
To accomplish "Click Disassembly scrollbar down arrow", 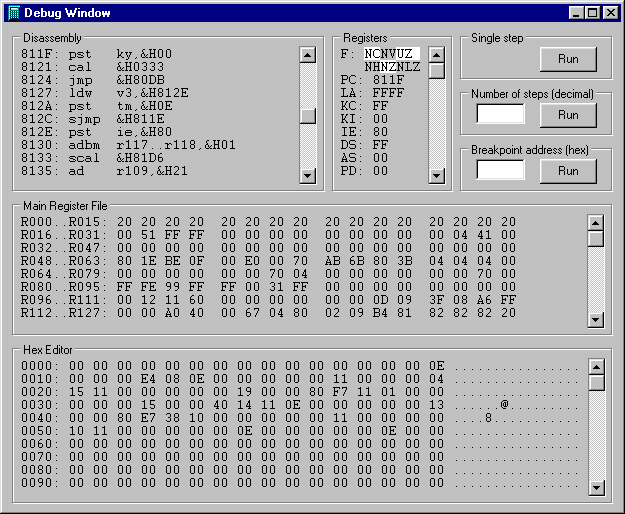I will click(x=307, y=176).
